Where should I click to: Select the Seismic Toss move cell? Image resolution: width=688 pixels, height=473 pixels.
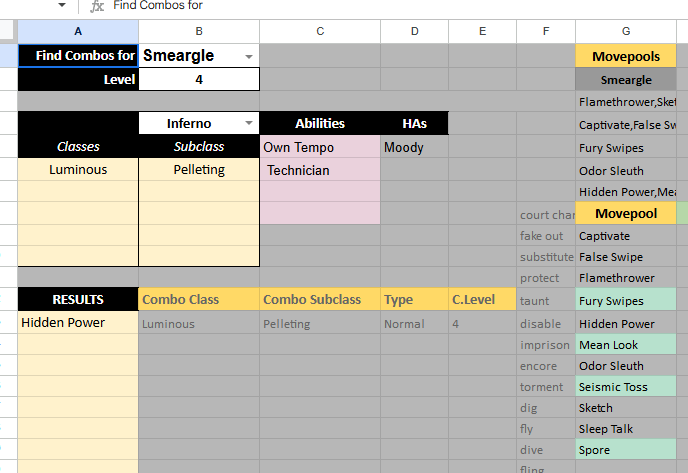[x=626, y=387]
